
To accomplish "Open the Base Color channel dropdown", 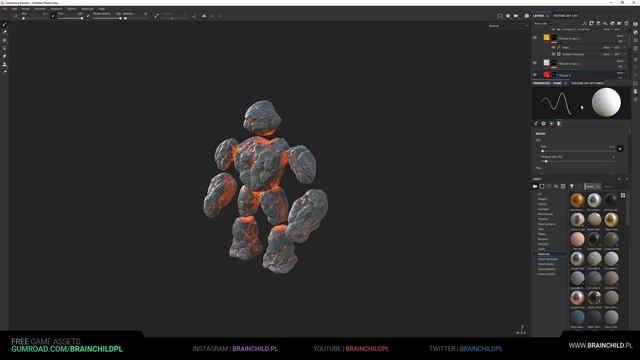I will pyautogui.click(x=543, y=23).
